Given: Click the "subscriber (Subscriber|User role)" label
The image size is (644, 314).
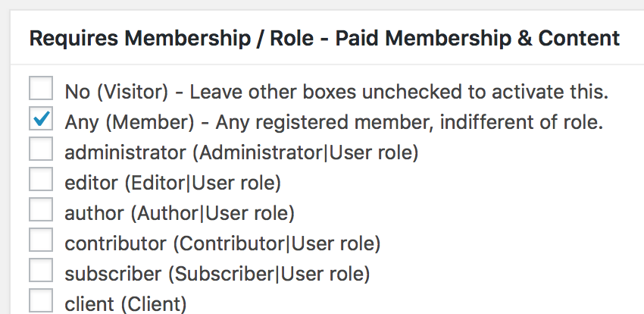Looking at the screenshot, I should coord(217,274).
